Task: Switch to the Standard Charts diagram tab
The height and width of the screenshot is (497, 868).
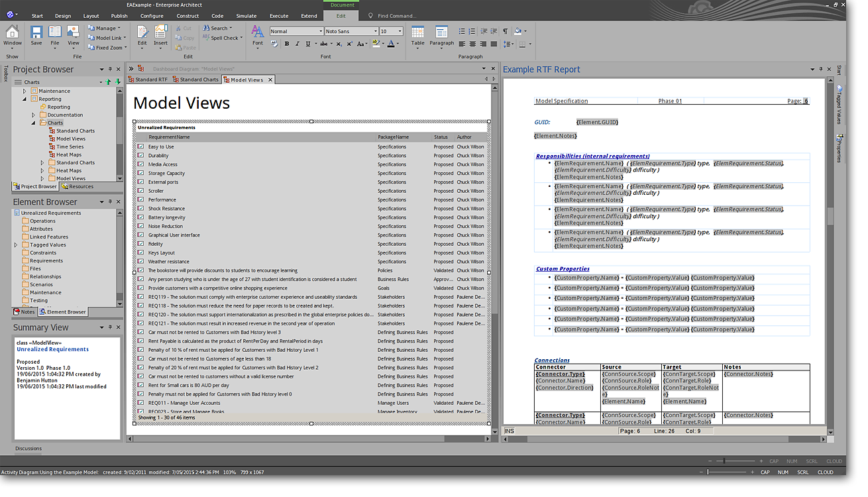Action: point(199,80)
